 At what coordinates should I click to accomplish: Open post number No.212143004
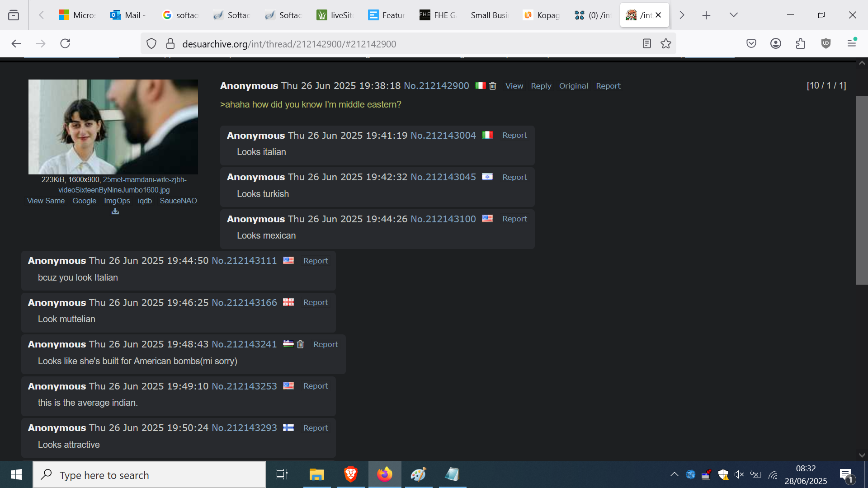[x=443, y=136]
